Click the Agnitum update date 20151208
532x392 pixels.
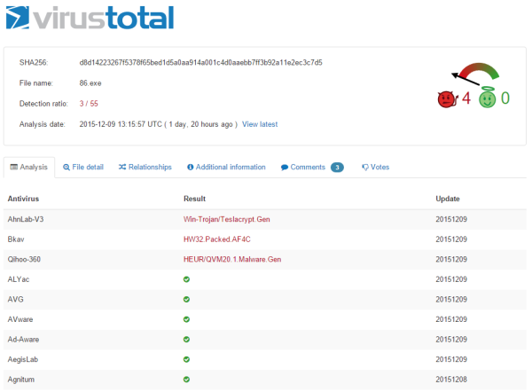451,380
